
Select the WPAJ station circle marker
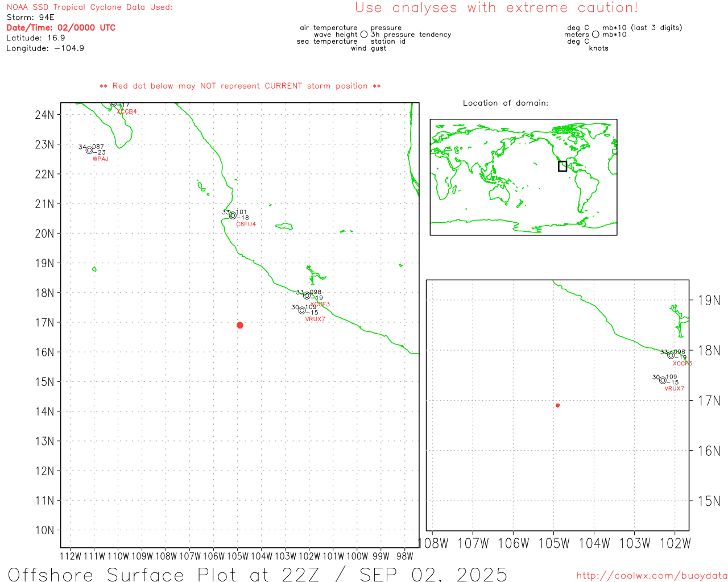pos(89,150)
